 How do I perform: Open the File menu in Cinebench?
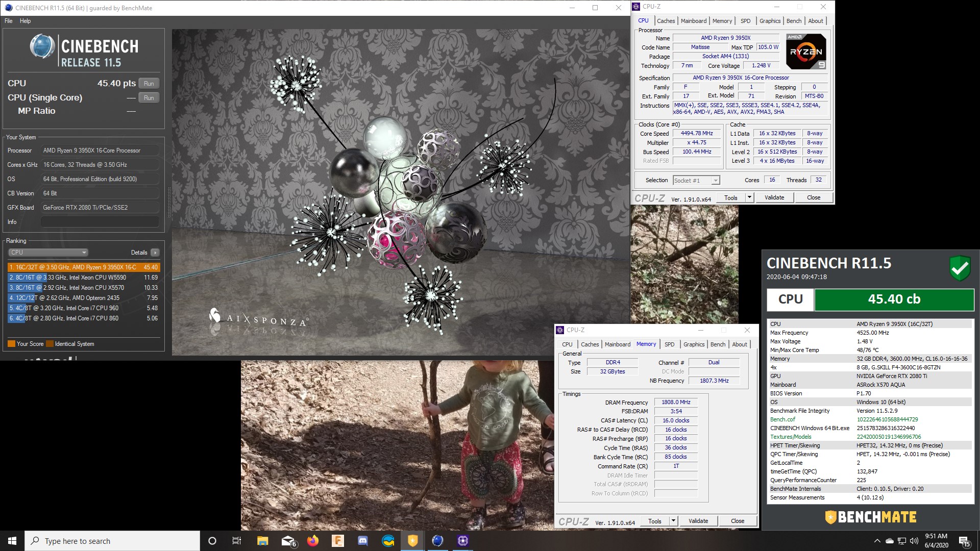coord(9,21)
